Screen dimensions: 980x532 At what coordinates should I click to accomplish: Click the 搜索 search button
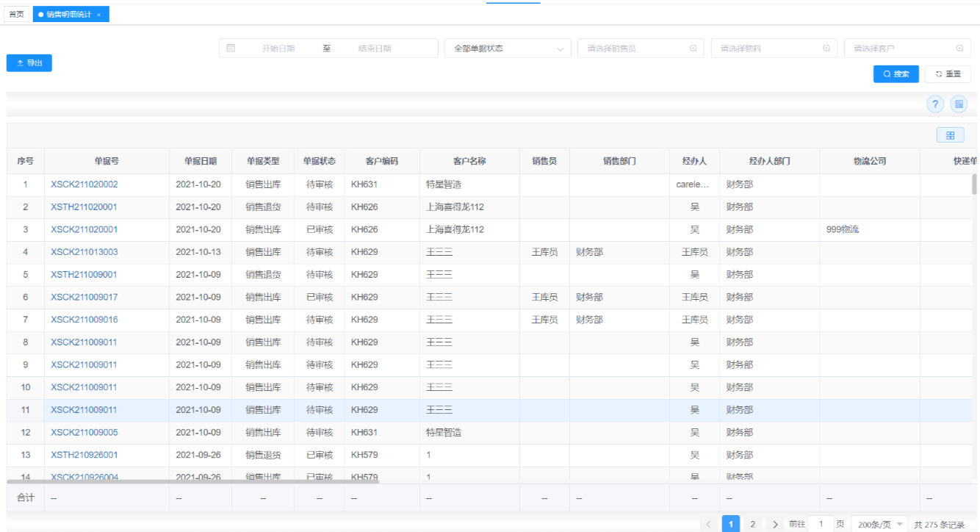pyautogui.click(x=896, y=74)
